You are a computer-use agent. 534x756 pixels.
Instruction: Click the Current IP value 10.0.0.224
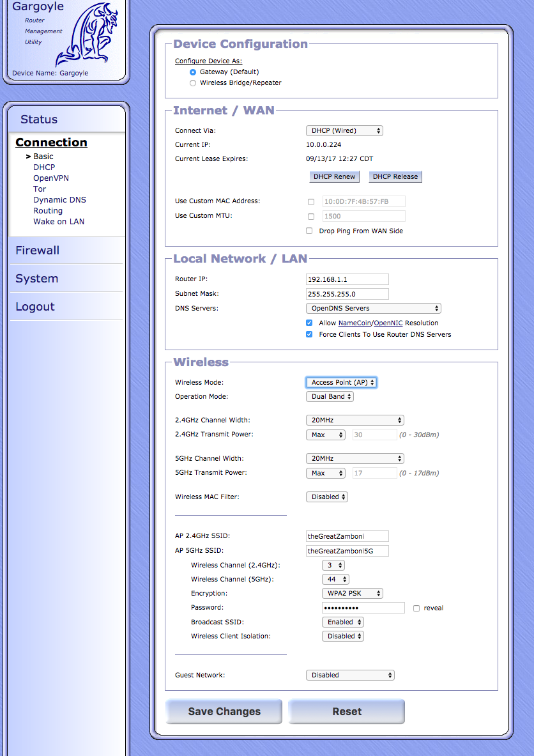click(324, 144)
